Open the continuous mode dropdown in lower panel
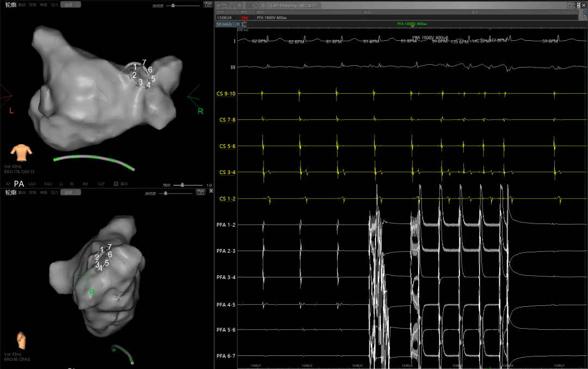Screen dimensions: 588x369 tap(70, 192)
